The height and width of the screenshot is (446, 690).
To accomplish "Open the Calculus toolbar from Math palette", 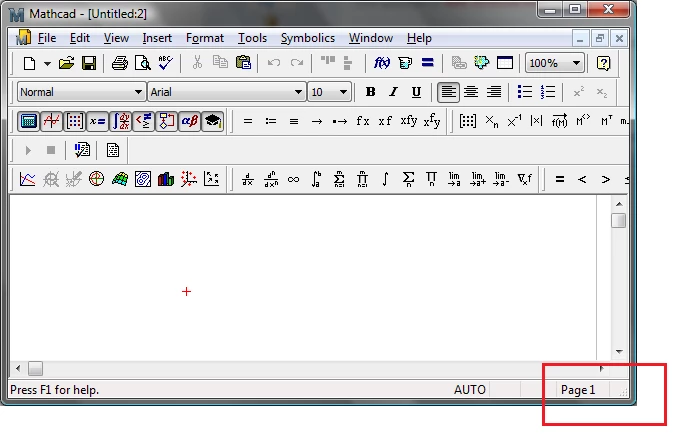I will pos(121,121).
